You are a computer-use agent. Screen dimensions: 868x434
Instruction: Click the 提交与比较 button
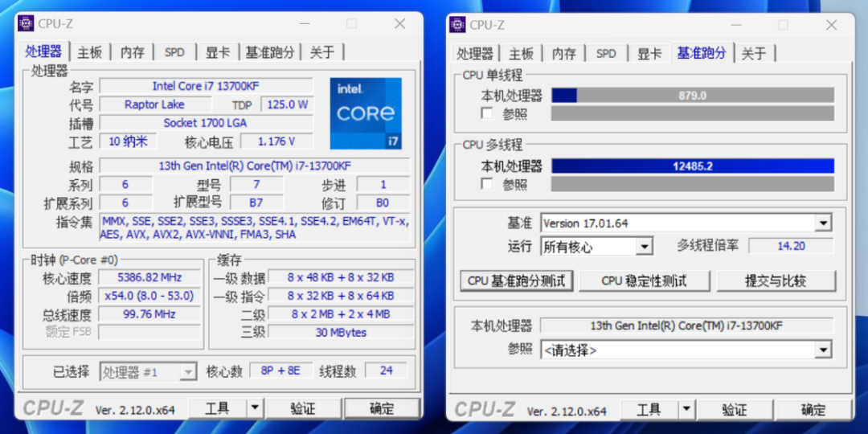[776, 281]
